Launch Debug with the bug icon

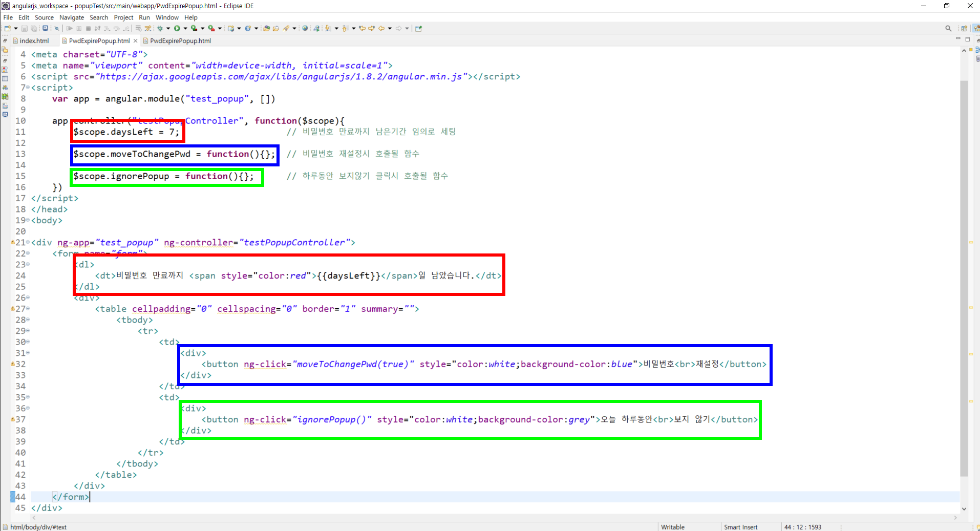click(x=160, y=28)
